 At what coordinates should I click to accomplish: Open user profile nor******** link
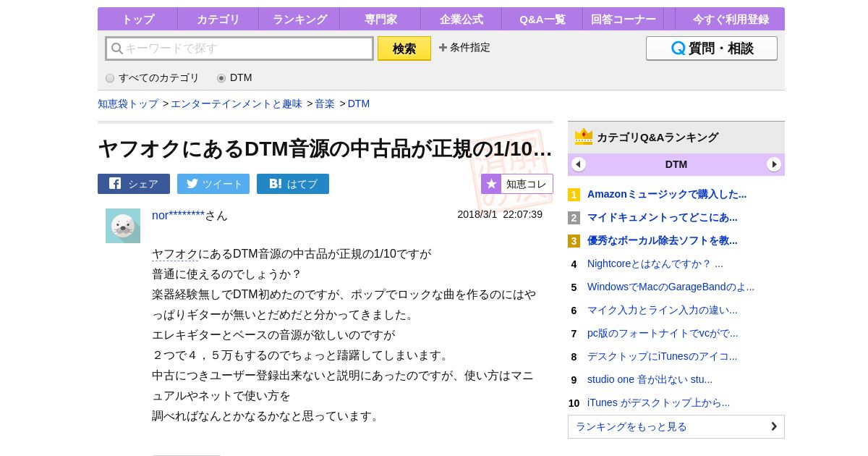[x=178, y=215]
